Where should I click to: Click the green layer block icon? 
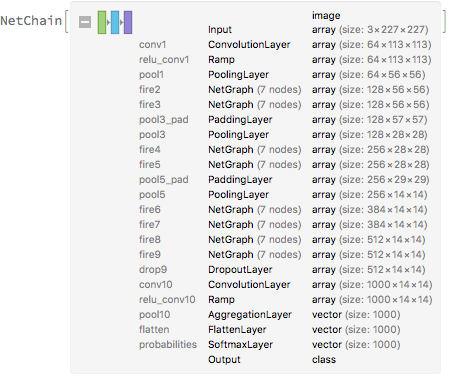pyautogui.click(x=102, y=22)
